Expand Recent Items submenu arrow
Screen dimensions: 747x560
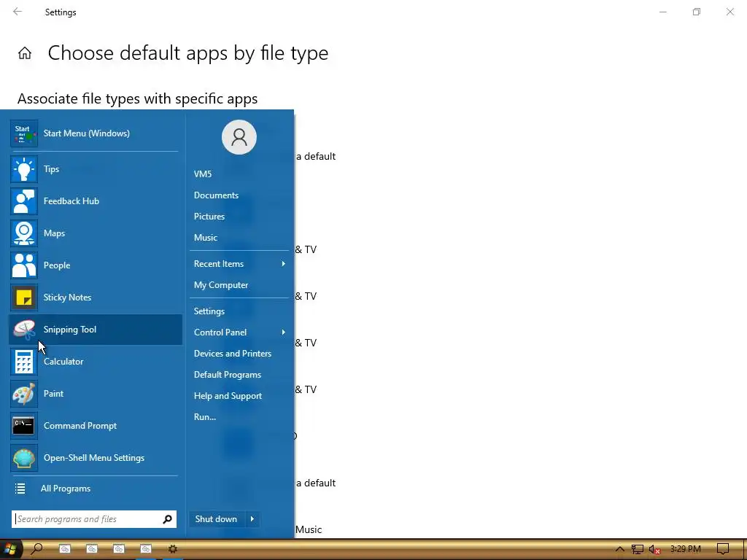coord(284,264)
